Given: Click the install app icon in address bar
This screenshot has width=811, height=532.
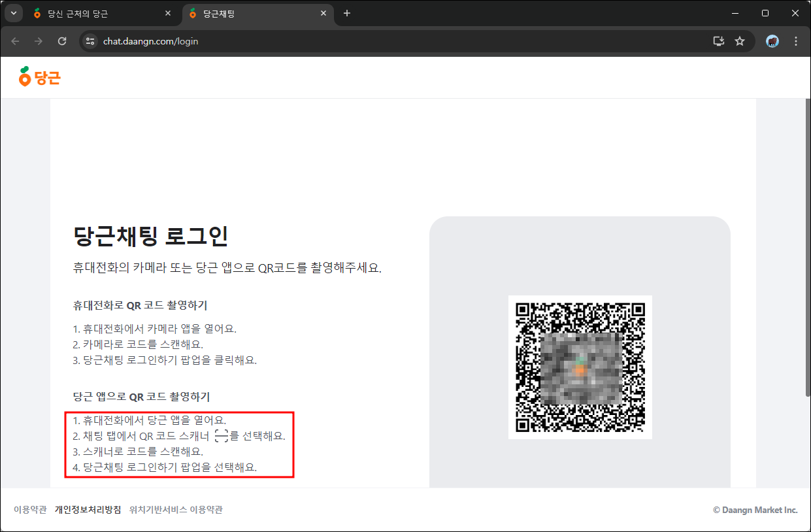Looking at the screenshot, I should pos(718,41).
